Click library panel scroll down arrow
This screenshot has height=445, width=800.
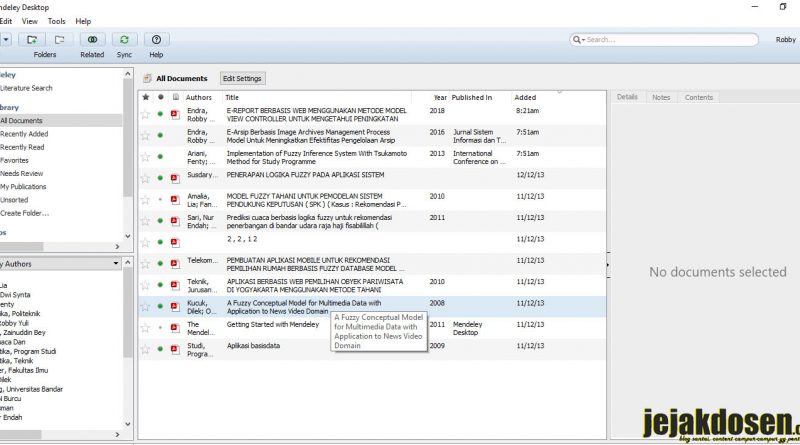coord(128,236)
